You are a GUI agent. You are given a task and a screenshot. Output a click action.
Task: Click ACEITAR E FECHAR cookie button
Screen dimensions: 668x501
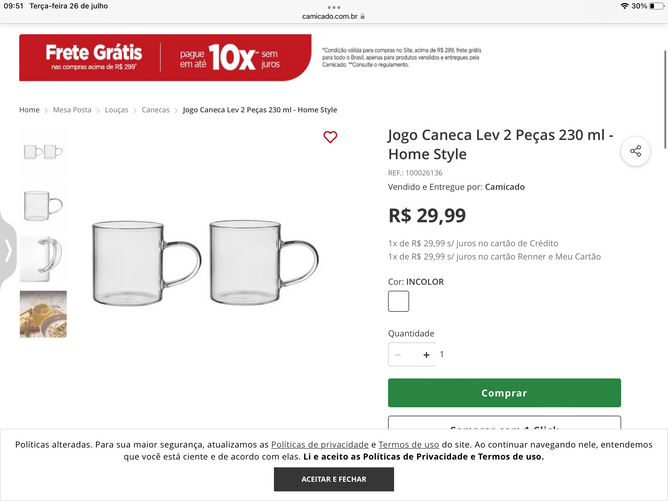point(334,479)
